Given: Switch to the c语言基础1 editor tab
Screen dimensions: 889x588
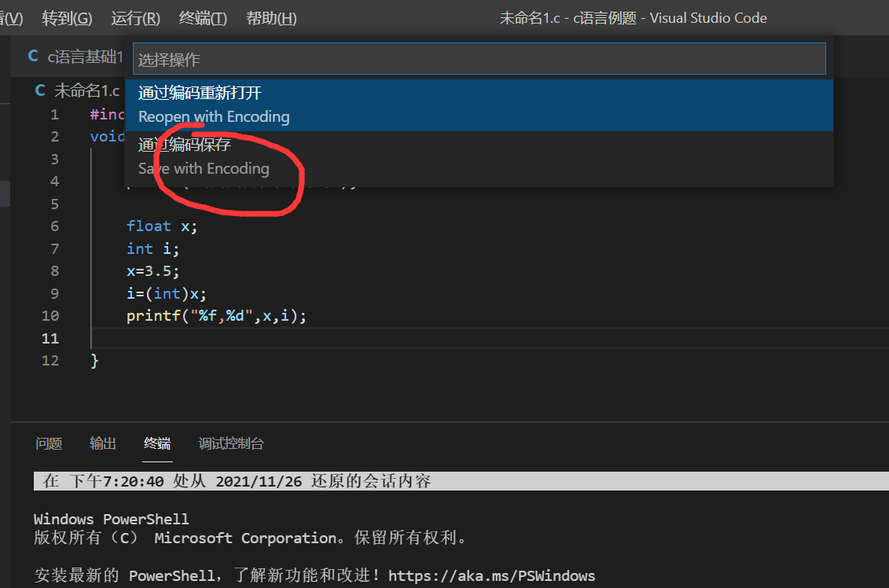Looking at the screenshot, I should pyautogui.click(x=75, y=56).
